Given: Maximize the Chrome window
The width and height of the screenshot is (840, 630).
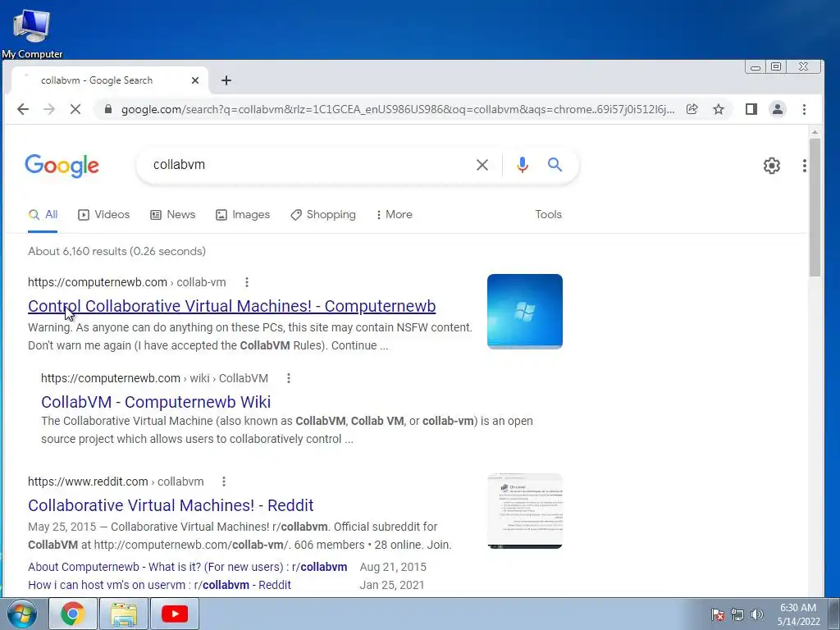Looking at the screenshot, I should click(x=776, y=67).
